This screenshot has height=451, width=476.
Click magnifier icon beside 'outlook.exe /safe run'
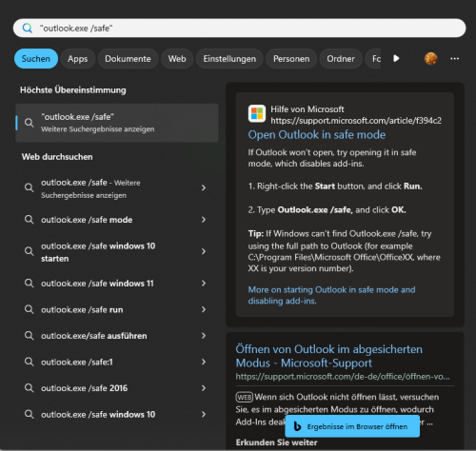29,309
